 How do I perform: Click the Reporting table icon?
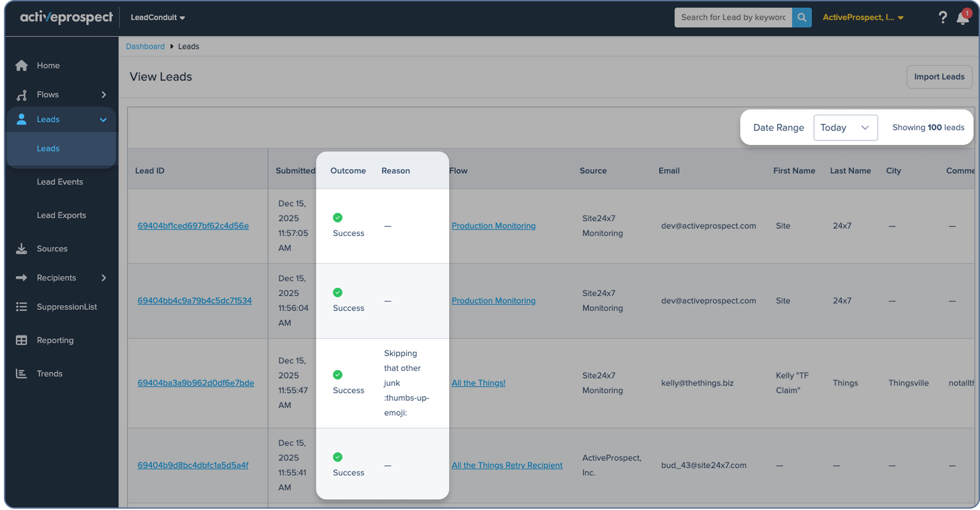(21, 340)
